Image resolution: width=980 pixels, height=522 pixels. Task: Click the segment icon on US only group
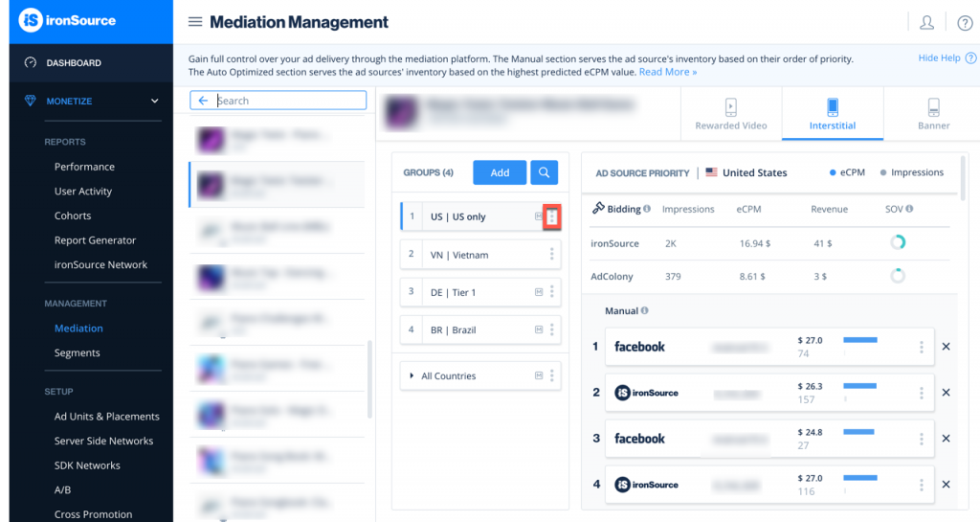click(538, 216)
